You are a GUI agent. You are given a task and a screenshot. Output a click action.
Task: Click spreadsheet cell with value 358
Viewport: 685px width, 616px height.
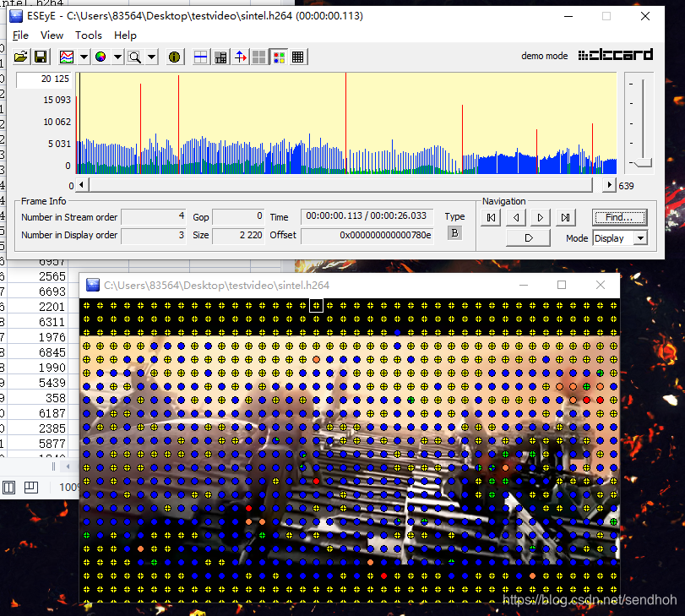tap(37, 398)
